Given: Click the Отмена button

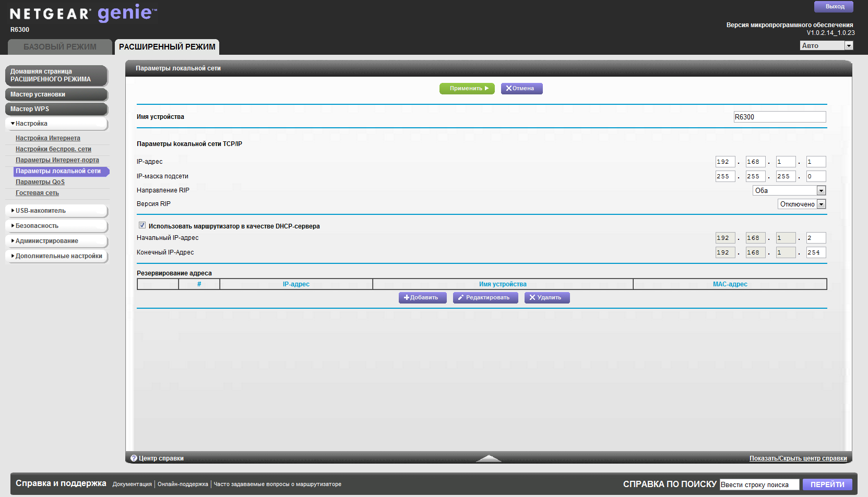Looking at the screenshot, I should 521,89.
